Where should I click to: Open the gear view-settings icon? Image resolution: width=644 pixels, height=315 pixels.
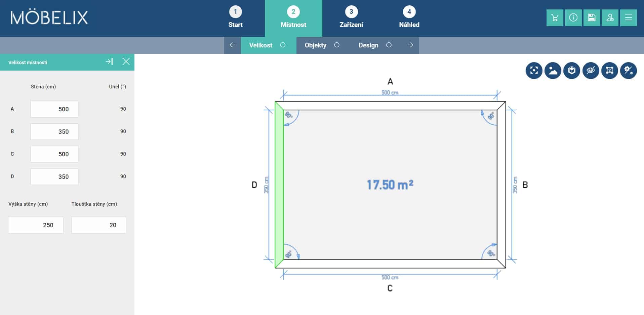[629, 71]
